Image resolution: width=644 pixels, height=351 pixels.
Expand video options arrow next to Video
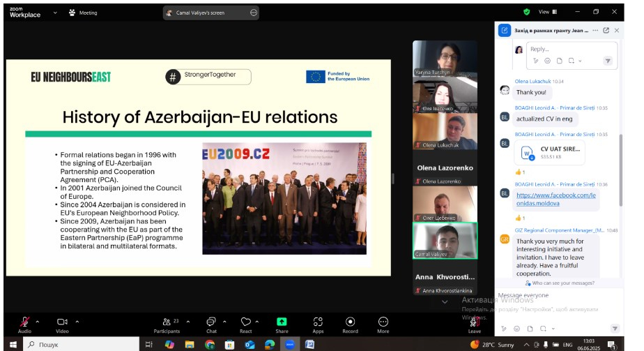point(77,321)
